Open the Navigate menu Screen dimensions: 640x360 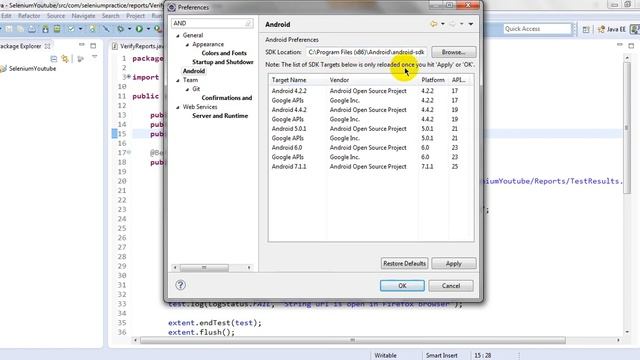(x=83, y=16)
